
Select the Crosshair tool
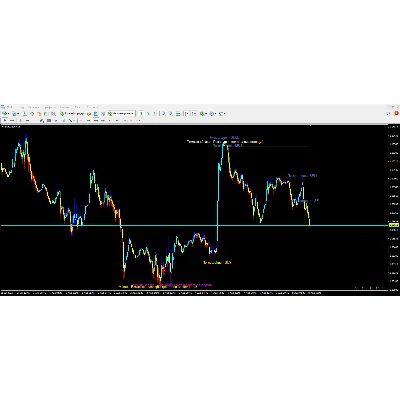[x=12, y=120]
